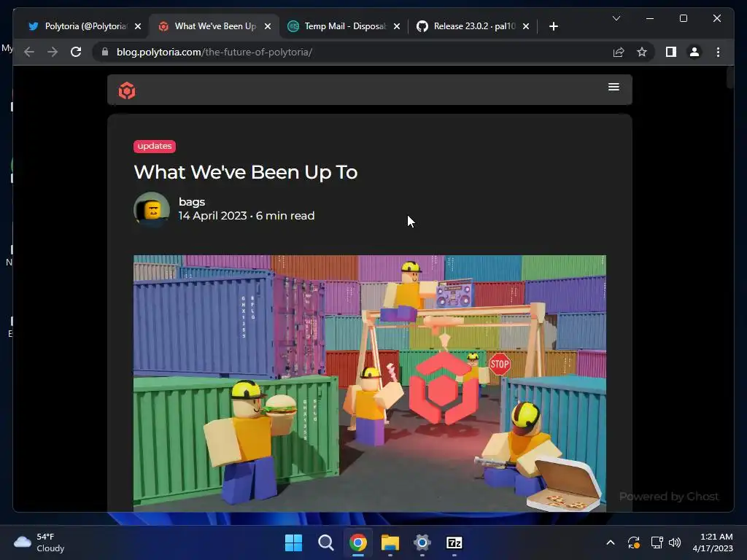Open File Explorer from taskbar
The width and height of the screenshot is (747, 560).
coord(390,542)
